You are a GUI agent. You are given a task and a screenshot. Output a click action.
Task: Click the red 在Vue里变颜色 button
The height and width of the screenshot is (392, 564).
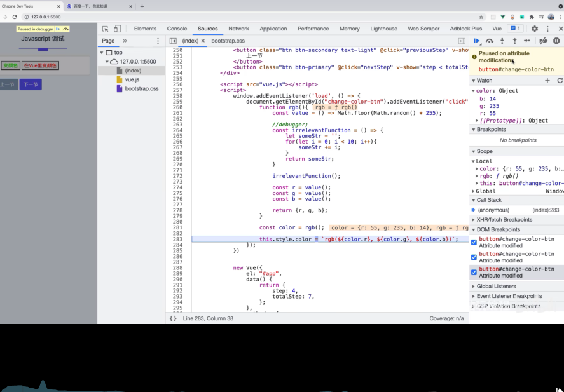point(40,65)
